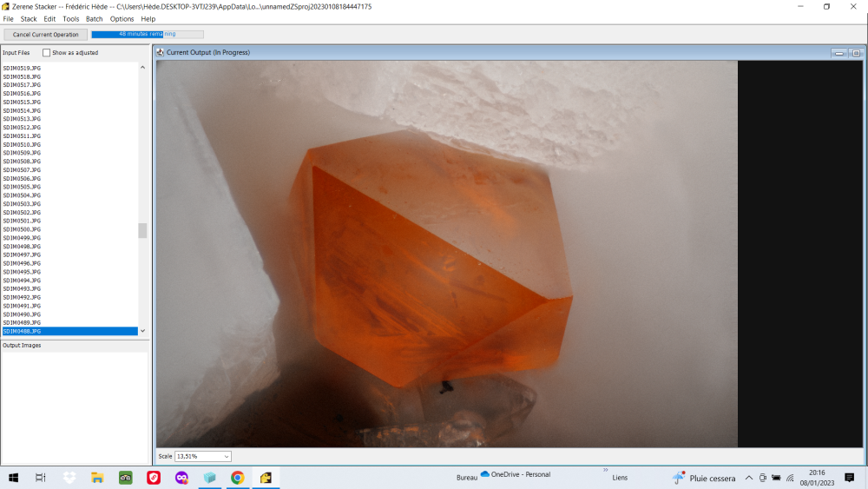Open the Tools menu
868x489 pixels.
tap(71, 19)
